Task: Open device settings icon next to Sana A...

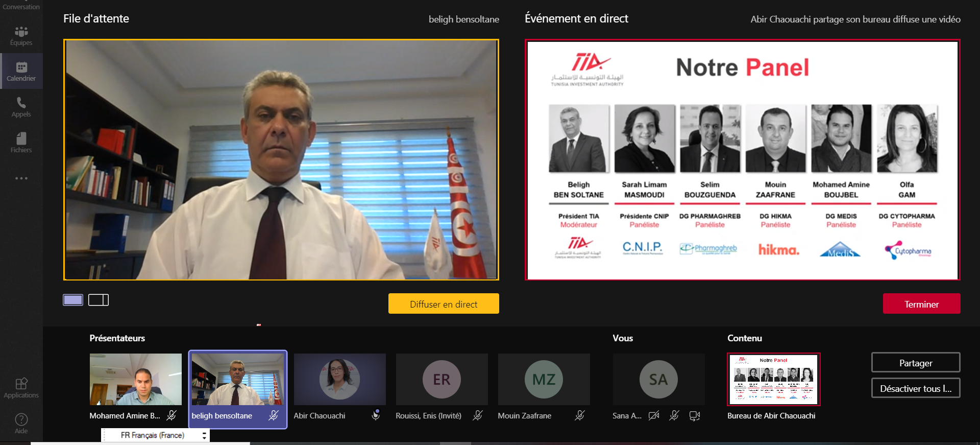Action: coord(695,416)
